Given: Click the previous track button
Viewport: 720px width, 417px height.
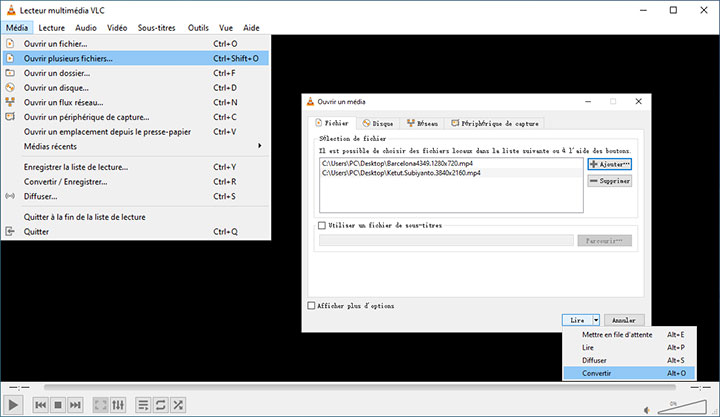Looking at the screenshot, I should click(40, 405).
